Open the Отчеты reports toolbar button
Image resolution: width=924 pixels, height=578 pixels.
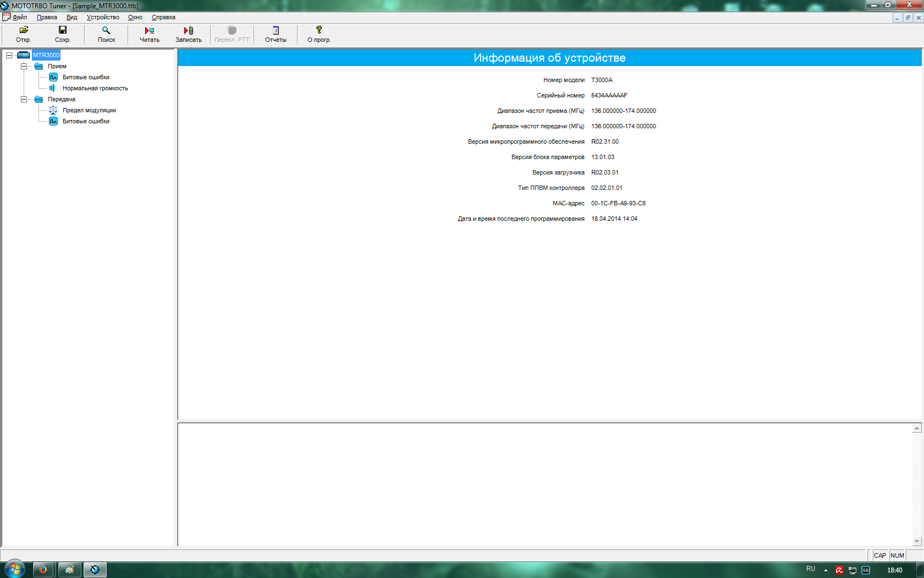click(276, 34)
